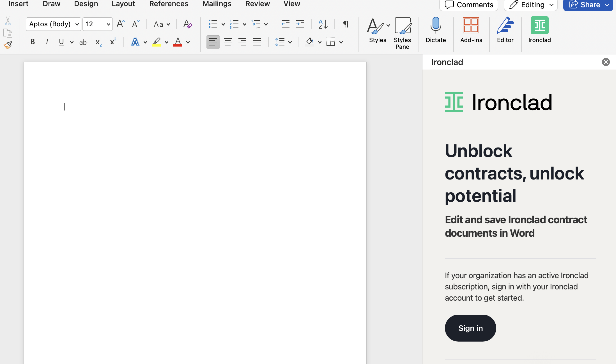616x364 pixels.
Task: Open the Styles Pane
Action: pos(402,33)
